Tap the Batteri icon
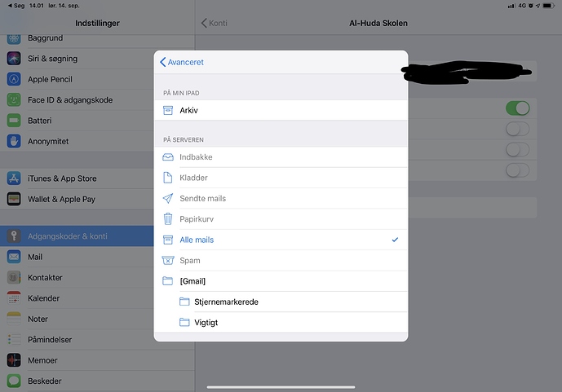562x392 pixels. coord(14,121)
